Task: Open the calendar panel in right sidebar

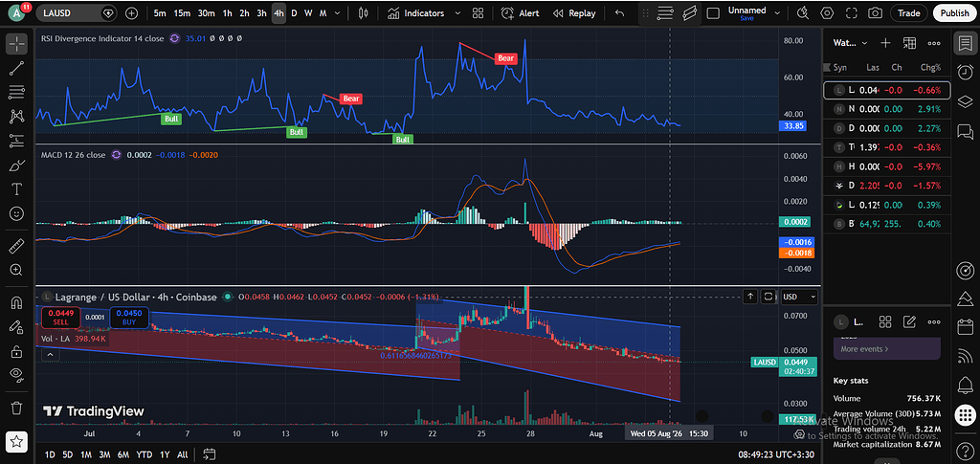Action: click(965, 326)
